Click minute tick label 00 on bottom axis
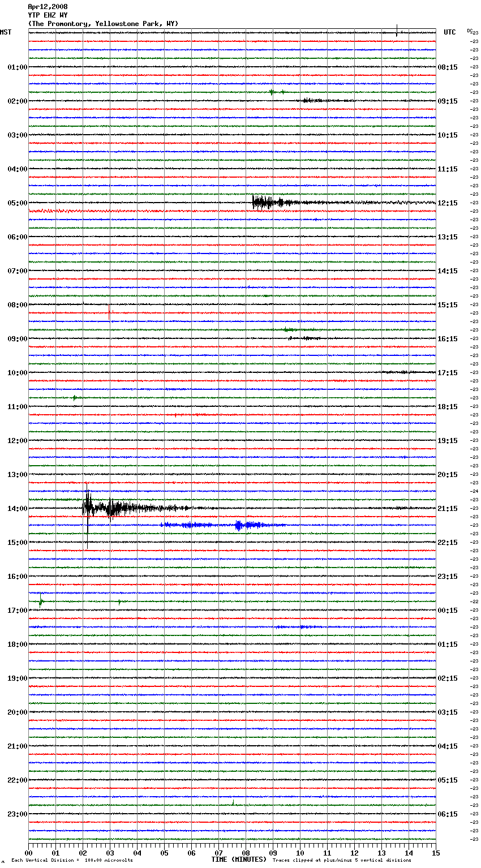Image resolution: width=481 pixels, height=868 pixels. (28, 853)
